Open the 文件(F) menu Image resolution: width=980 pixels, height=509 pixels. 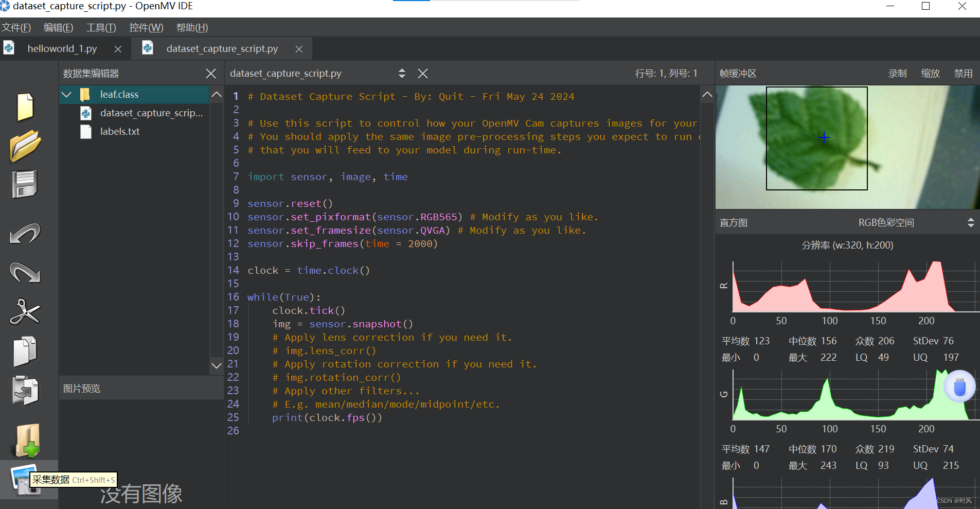pos(16,27)
